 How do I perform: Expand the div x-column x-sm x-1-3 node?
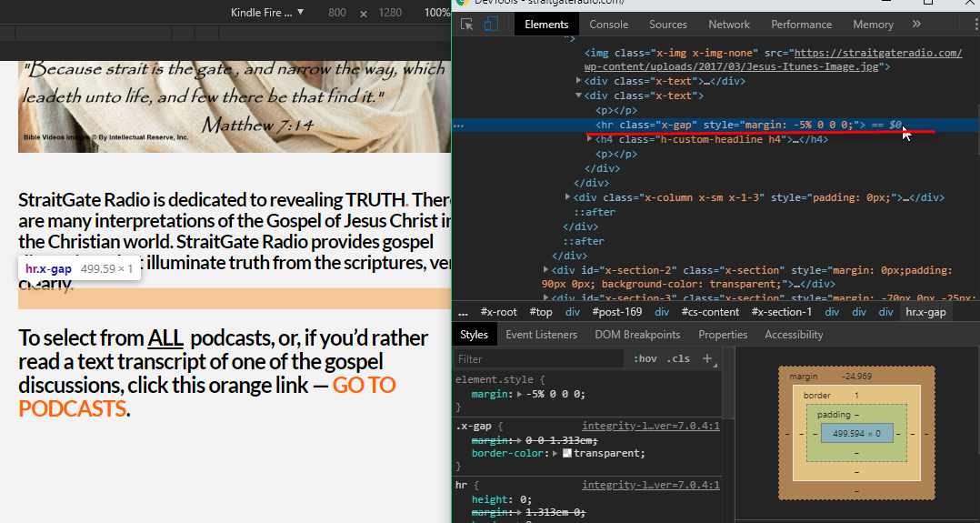pos(567,197)
